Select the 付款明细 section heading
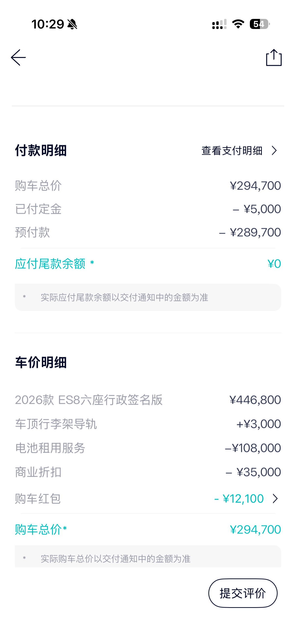Viewport: 296px width, 644px height. 41,150
